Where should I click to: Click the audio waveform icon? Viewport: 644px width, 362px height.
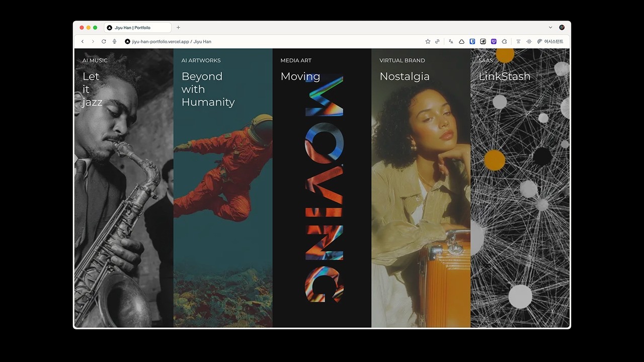(529, 42)
